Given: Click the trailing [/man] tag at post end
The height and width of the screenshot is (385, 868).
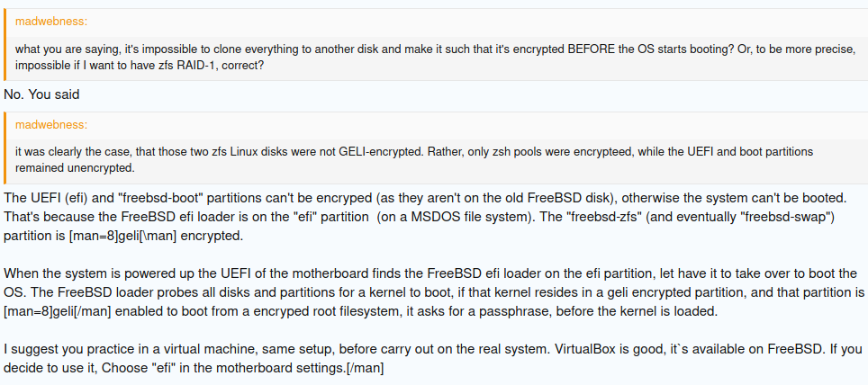Looking at the screenshot, I should tap(366, 367).
